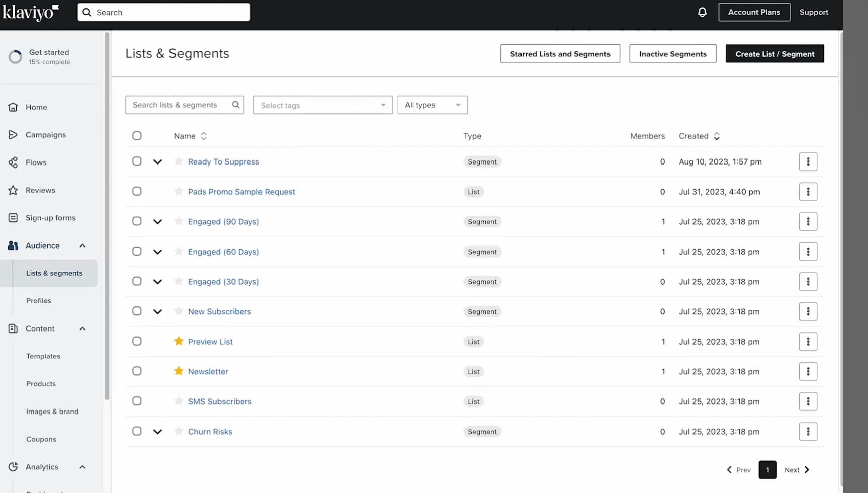Check the Engaged (30 Days) checkbox

tap(137, 281)
